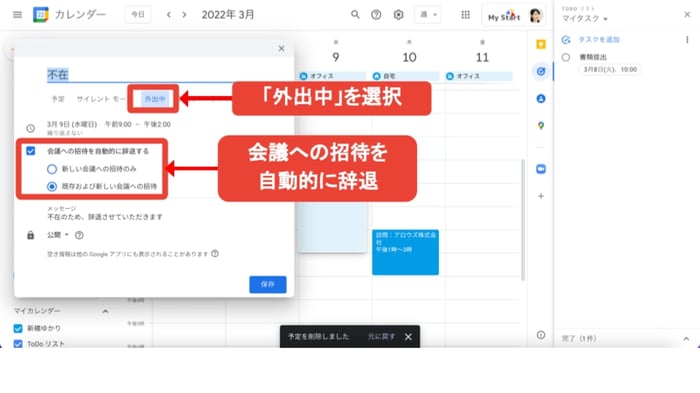This screenshot has width=700, height=393.
Task: Open the Google apps grid
Action: (x=465, y=15)
